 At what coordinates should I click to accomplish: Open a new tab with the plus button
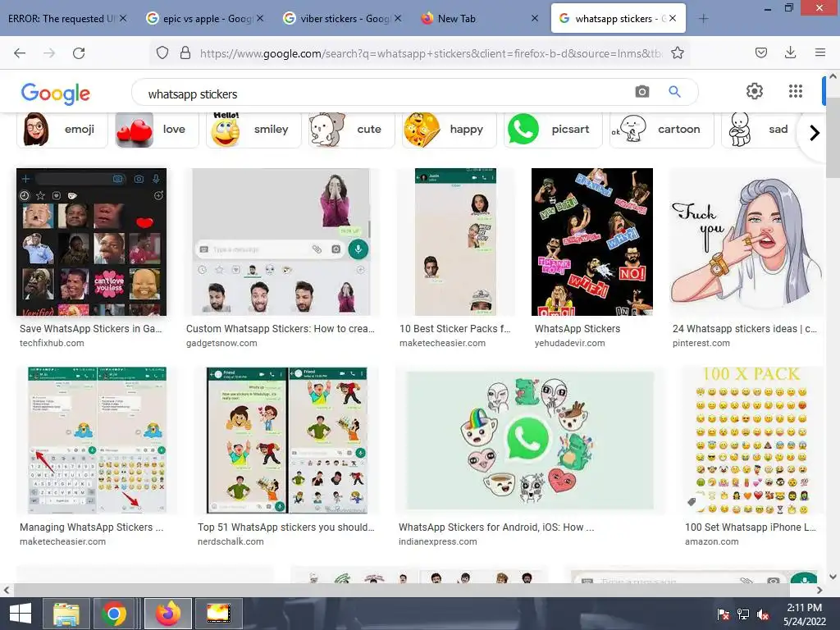coord(703,19)
